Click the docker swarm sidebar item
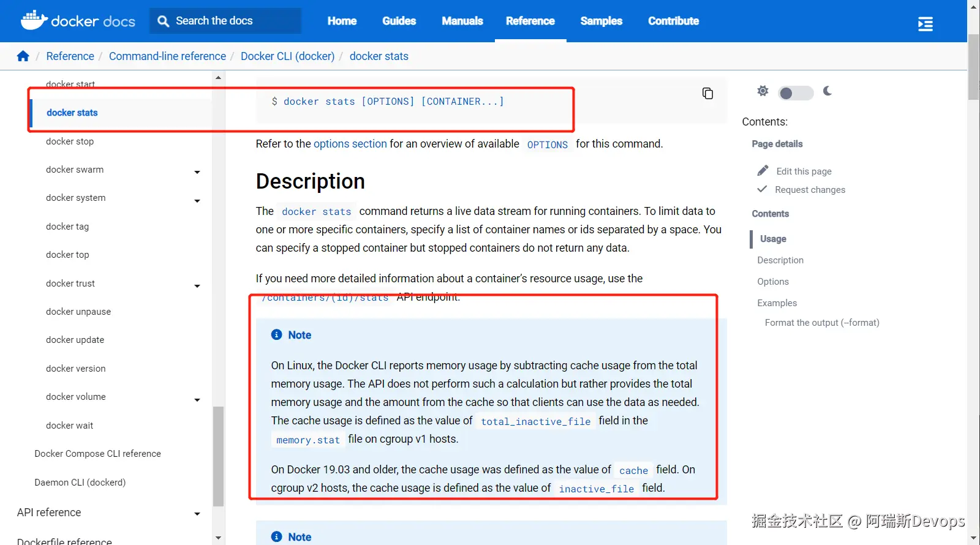The height and width of the screenshot is (545, 980). click(x=75, y=170)
